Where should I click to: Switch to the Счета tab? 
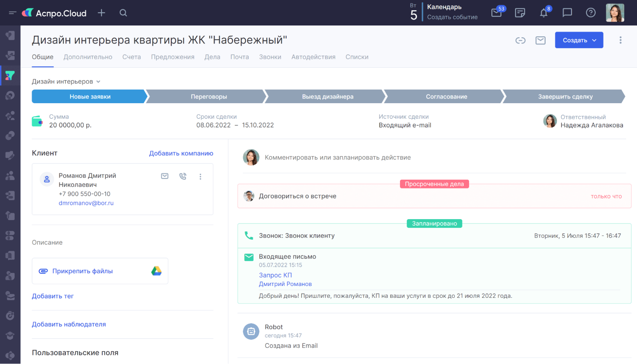131,57
